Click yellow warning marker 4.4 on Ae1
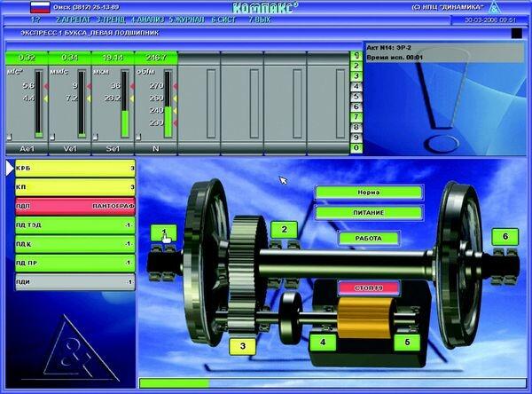The width and height of the screenshot is (532, 394). click(46, 98)
